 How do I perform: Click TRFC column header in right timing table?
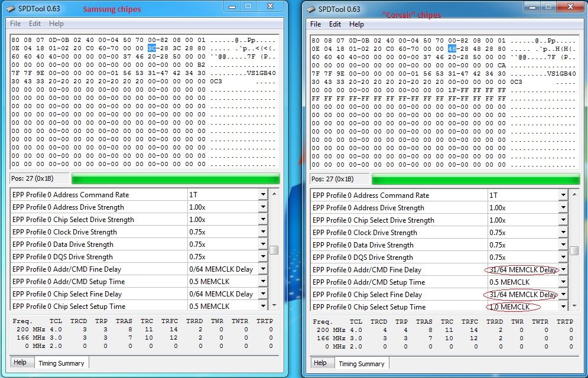(x=469, y=322)
